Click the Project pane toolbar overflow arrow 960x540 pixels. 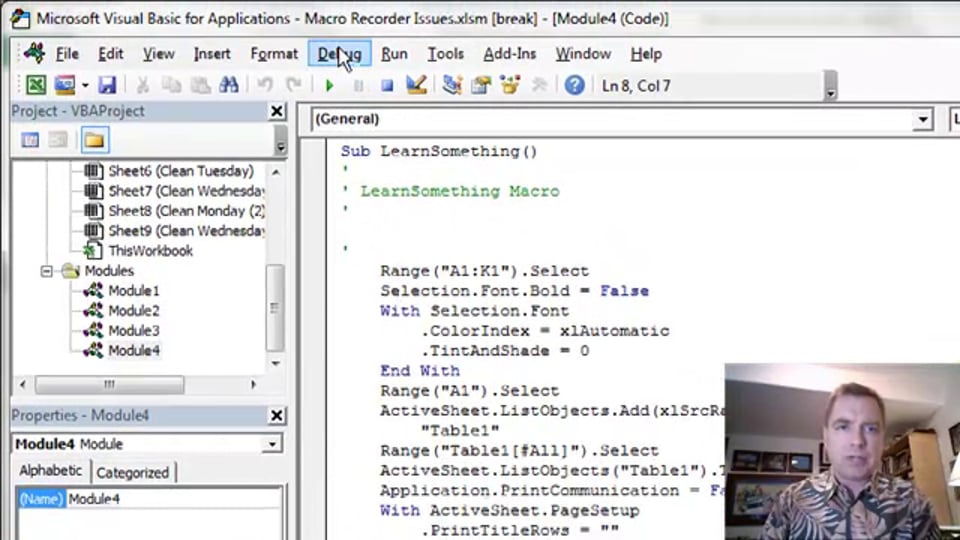280,140
